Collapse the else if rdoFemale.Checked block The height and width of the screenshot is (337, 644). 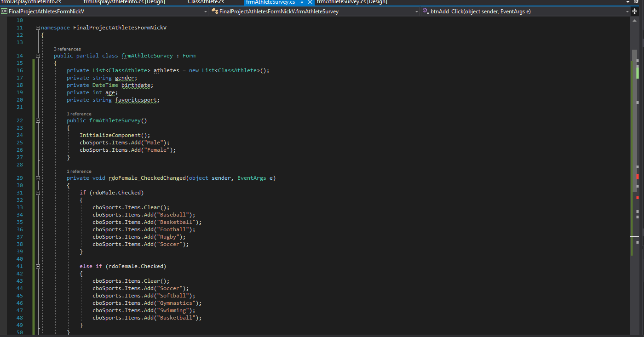point(38,267)
